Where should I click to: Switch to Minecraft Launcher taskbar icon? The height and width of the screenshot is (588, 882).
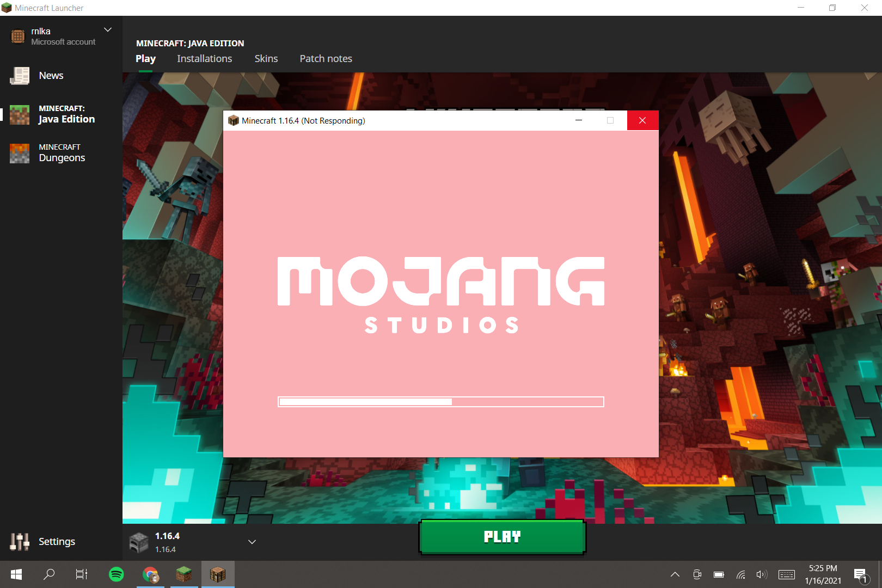[184, 574]
